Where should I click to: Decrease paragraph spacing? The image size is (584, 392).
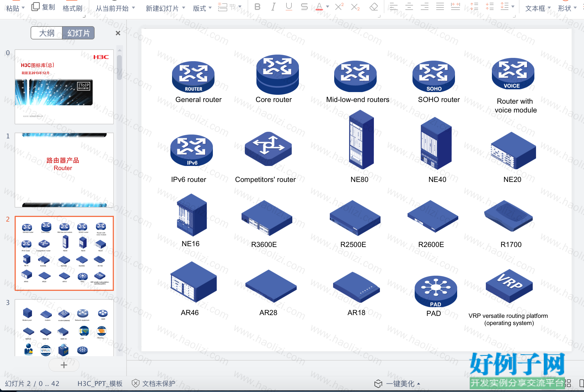tap(489, 7)
